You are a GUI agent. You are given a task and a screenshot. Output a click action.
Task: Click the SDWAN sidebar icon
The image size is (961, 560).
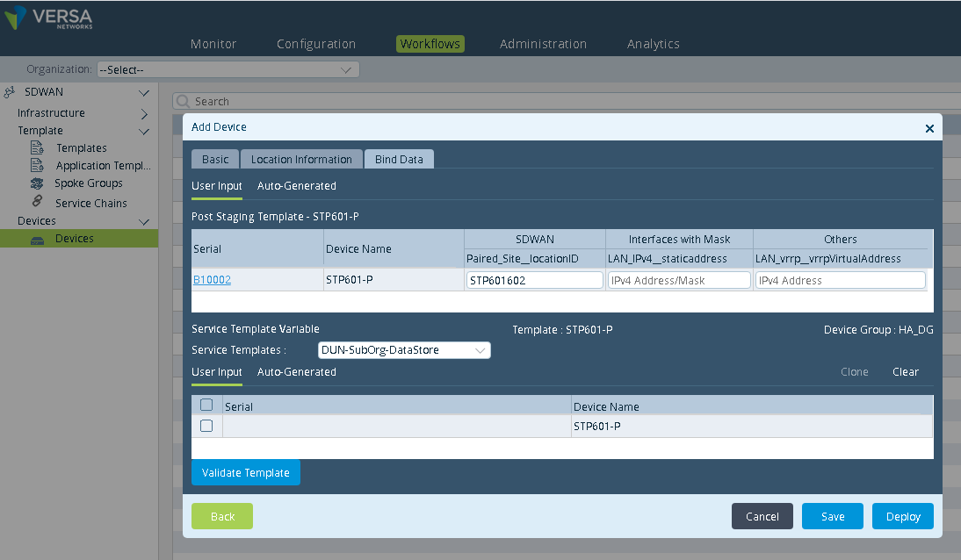pos(9,92)
